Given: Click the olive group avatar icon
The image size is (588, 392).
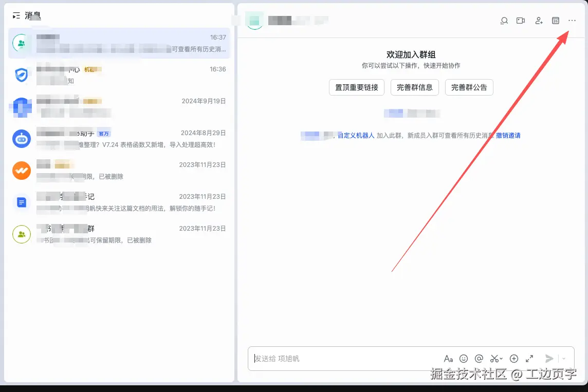Looking at the screenshot, I should click(x=22, y=234).
